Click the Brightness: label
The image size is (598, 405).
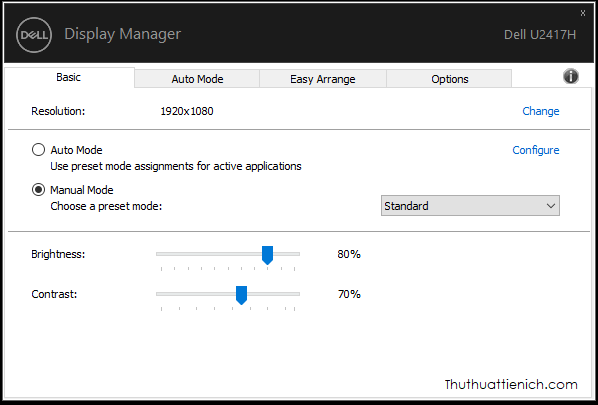(x=58, y=254)
